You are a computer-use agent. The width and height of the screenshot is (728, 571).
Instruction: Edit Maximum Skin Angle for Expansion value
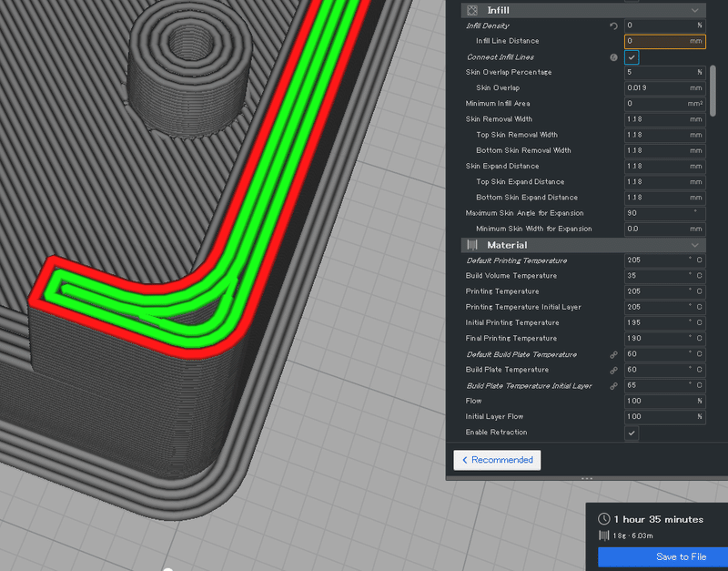click(x=665, y=213)
